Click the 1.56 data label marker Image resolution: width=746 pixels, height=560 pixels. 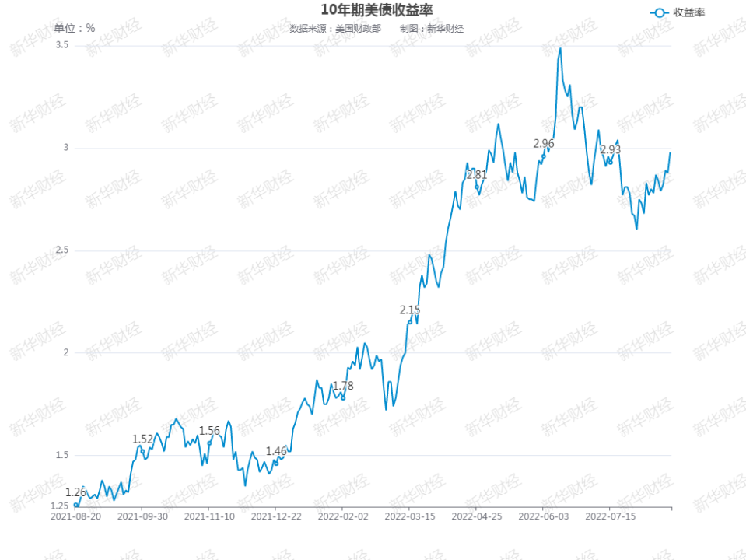(x=209, y=431)
